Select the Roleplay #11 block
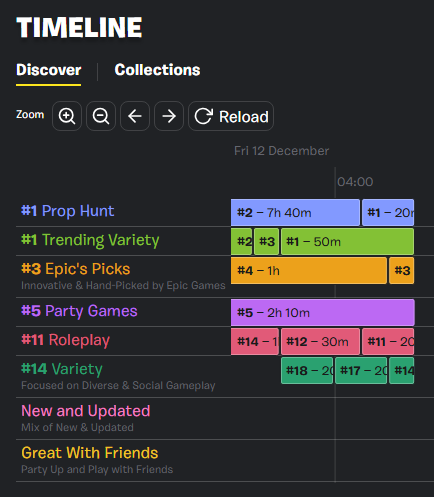 [388, 342]
